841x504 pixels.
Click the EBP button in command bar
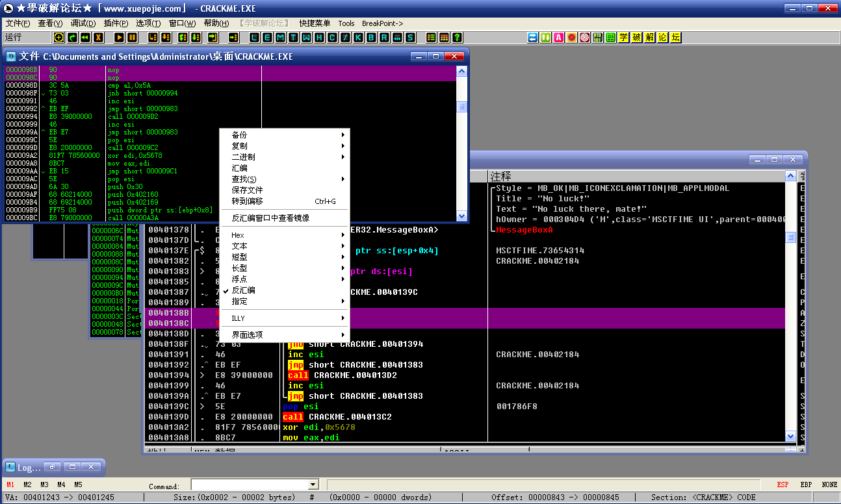coord(806,485)
